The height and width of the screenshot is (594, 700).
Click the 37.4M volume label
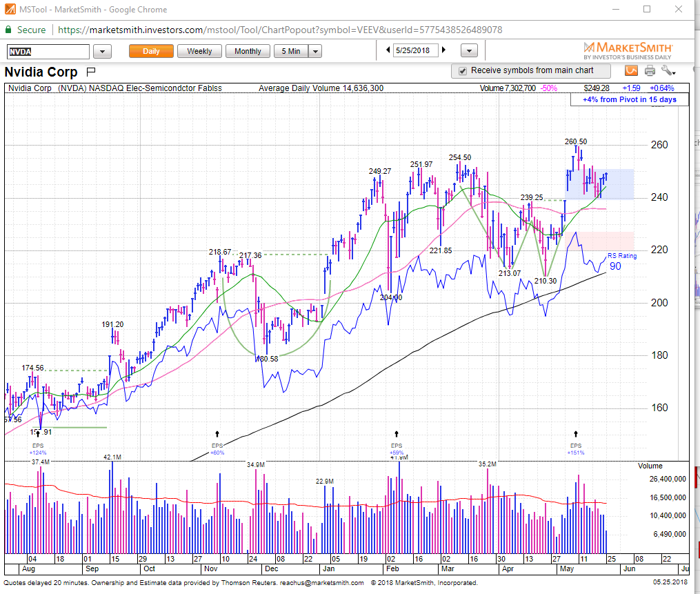[41, 462]
